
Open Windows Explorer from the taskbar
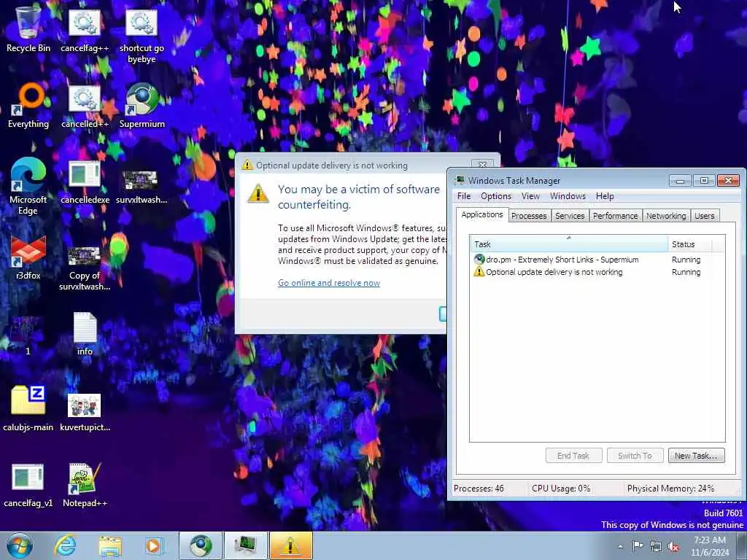(x=110, y=545)
